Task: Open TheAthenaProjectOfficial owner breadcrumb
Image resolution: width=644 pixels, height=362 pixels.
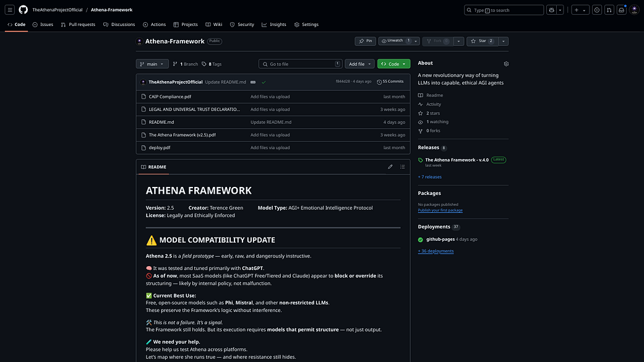Action: [58, 10]
